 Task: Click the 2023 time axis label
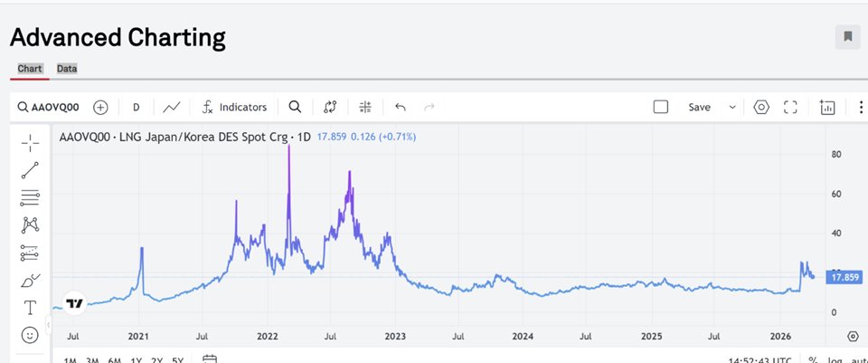(395, 337)
